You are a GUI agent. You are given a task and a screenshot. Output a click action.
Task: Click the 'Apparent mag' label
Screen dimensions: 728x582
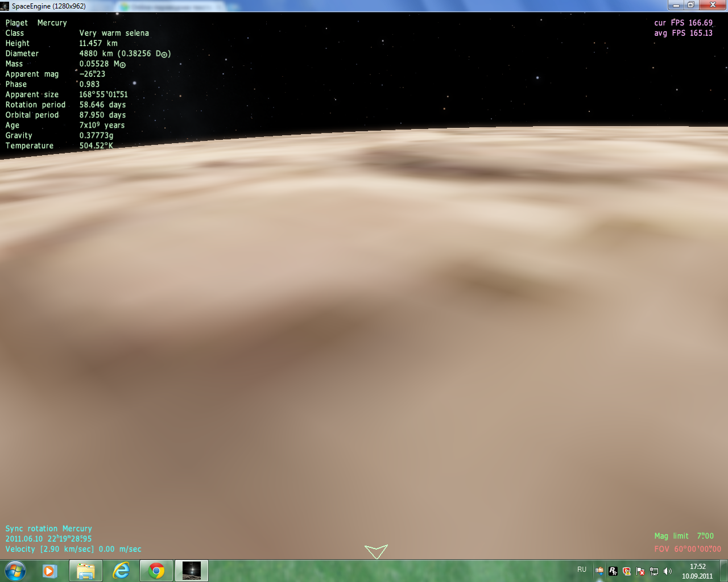(32, 74)
